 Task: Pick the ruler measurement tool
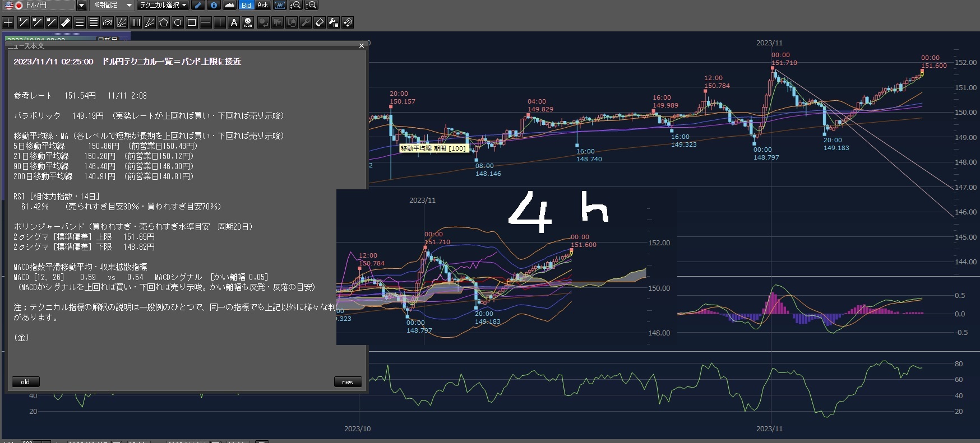65,22
